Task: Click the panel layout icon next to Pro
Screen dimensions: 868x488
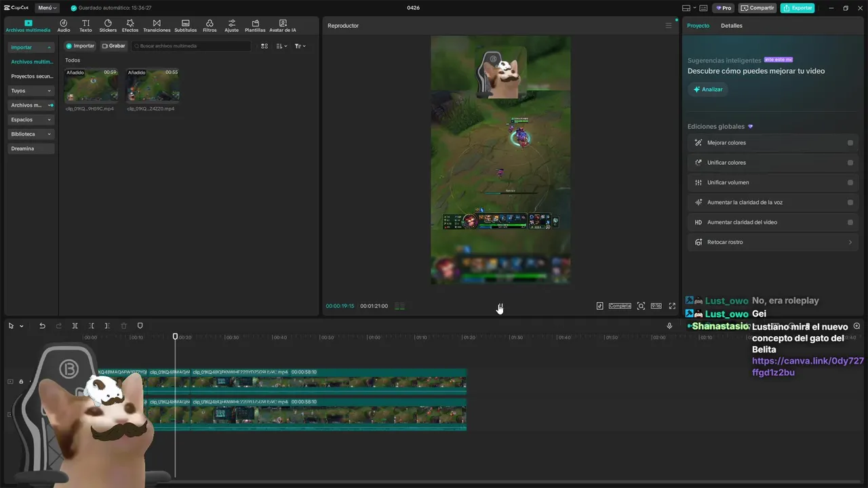Action: click(x=704, y=8)
